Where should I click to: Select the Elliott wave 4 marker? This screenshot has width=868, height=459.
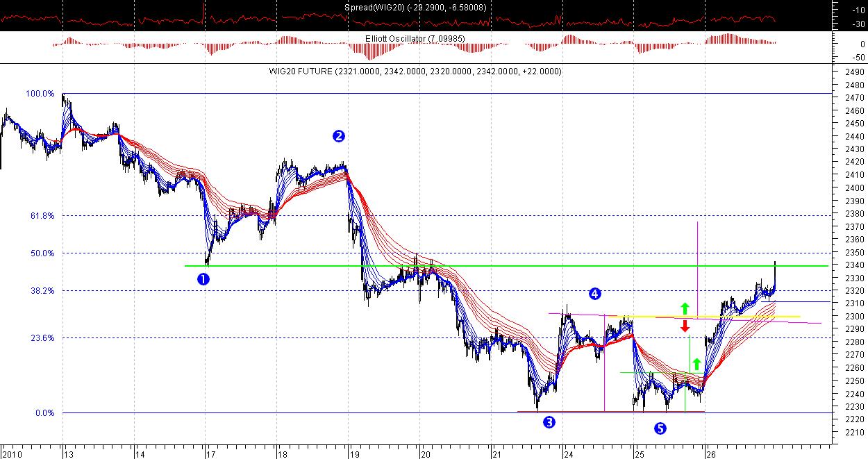594,294
